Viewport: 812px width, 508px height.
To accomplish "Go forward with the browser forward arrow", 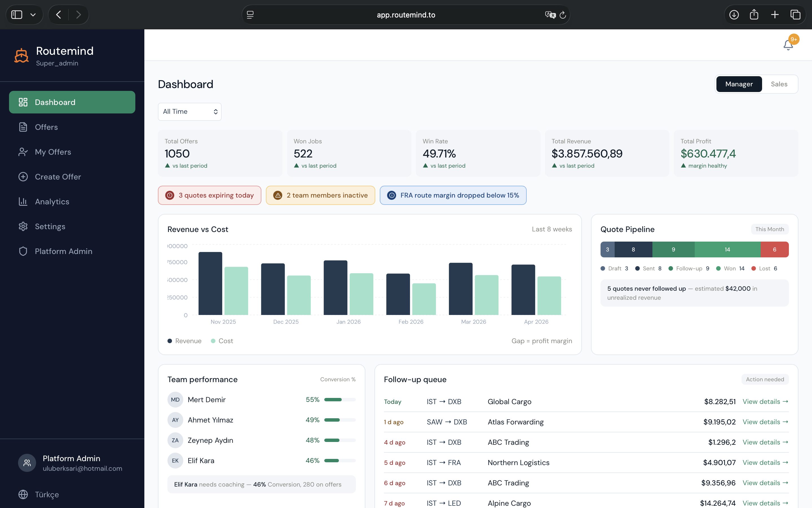I will (x=78, y=14).
